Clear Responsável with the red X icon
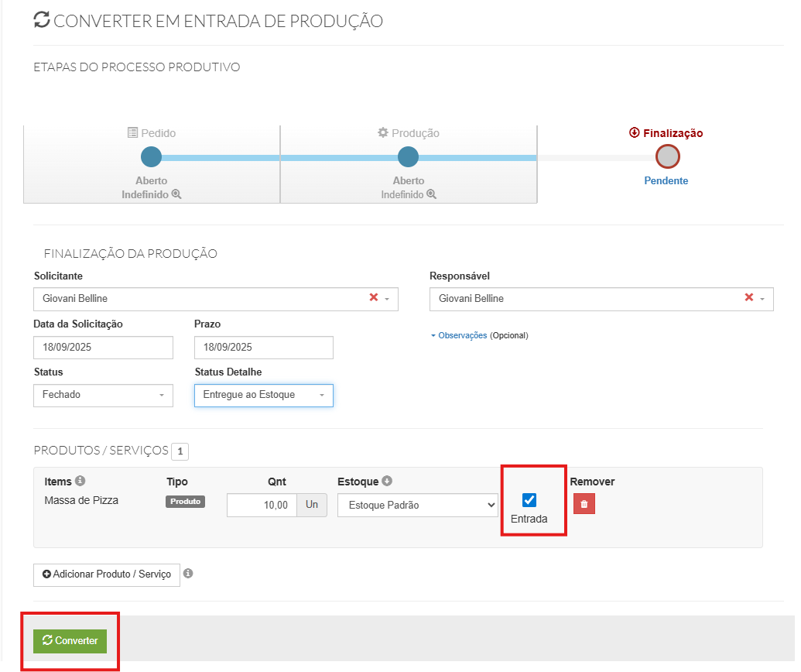 (x=748, y=298)
